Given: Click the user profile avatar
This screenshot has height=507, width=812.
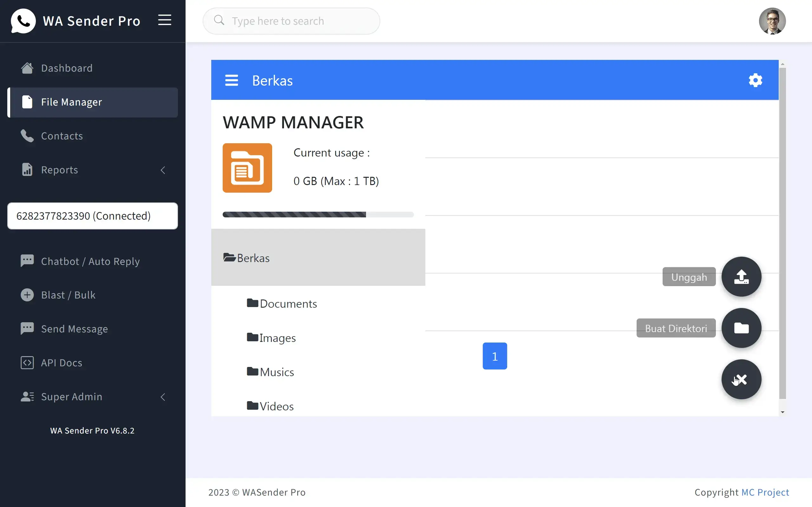Looking at the screenshot, I should [x=772, y=21].
